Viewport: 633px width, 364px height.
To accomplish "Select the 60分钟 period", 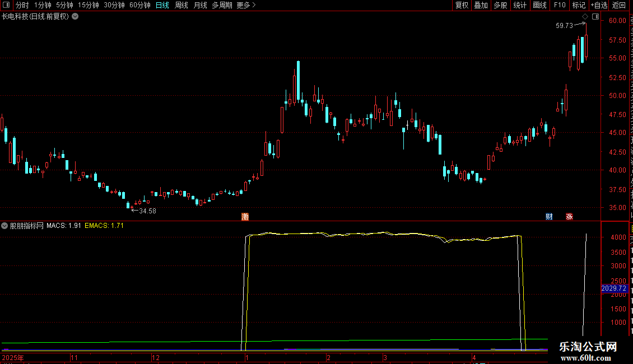I will click(140, 5).
